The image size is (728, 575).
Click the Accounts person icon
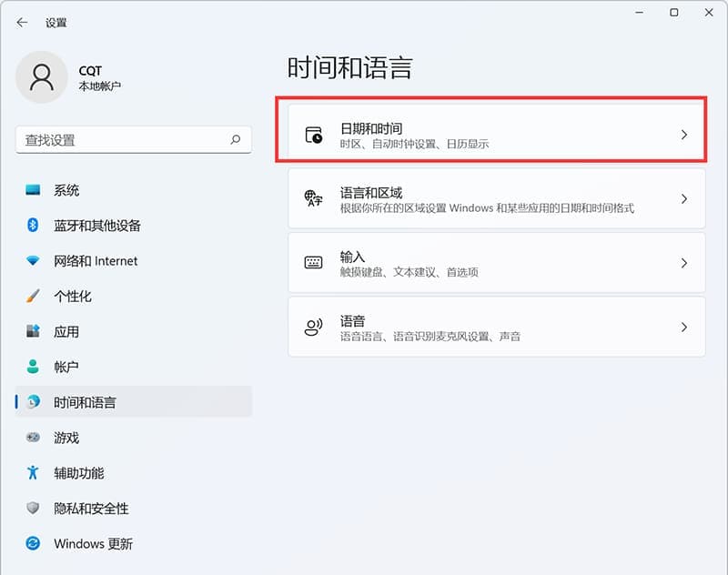(34, 368)
